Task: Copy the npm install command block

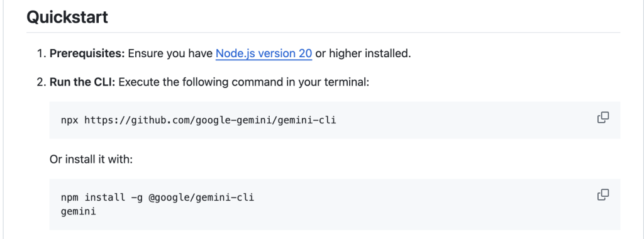Action: click(602, 194)
